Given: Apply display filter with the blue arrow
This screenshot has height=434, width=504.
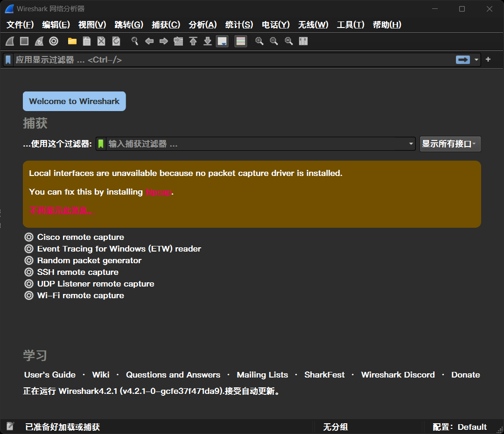Looking at the screenshot, I should point(463,60).
